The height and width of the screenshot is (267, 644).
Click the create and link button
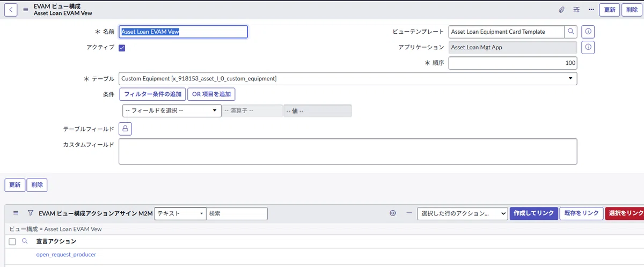click(533, 213)
